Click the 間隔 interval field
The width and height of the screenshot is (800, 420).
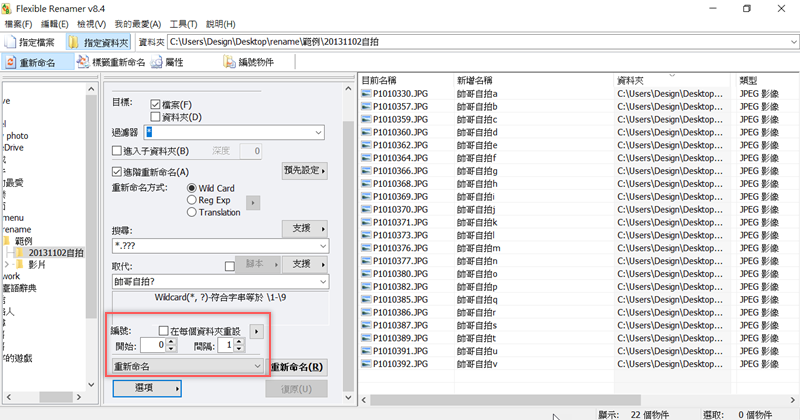[226, 345]
